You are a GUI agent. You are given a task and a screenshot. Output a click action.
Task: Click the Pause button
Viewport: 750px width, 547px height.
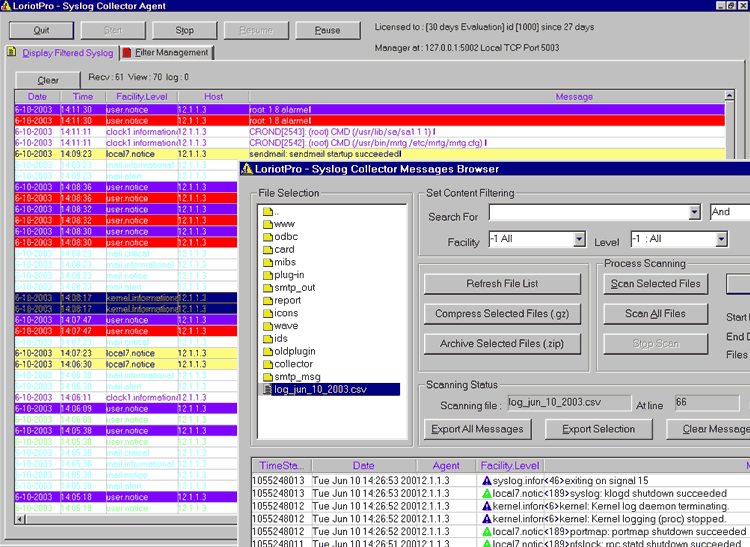click(x=328, y=30)
